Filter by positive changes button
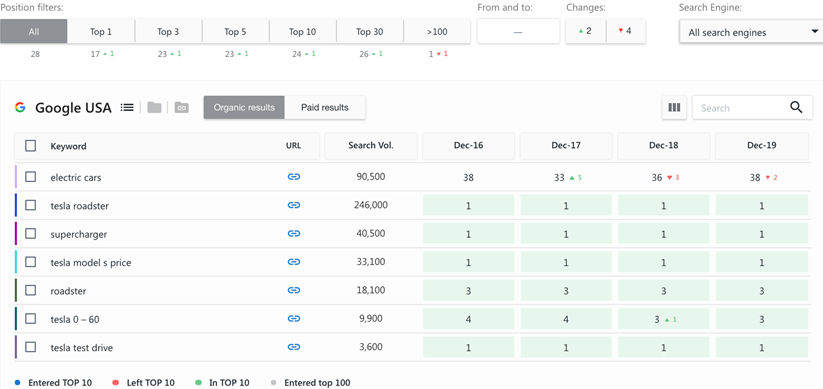Viewport: 823px width, 389px height. pyautogui.click(x=585, y=31)
